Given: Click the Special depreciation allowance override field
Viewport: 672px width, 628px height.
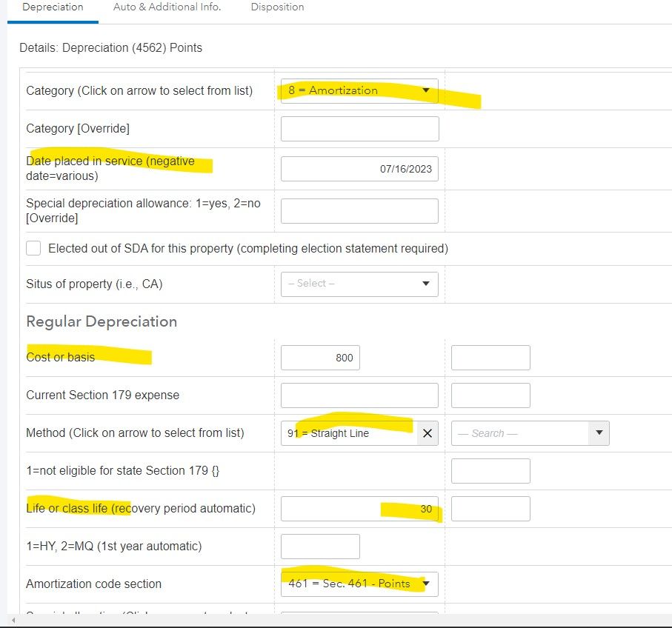Looking at the screenshot, I should pos(359,211).
